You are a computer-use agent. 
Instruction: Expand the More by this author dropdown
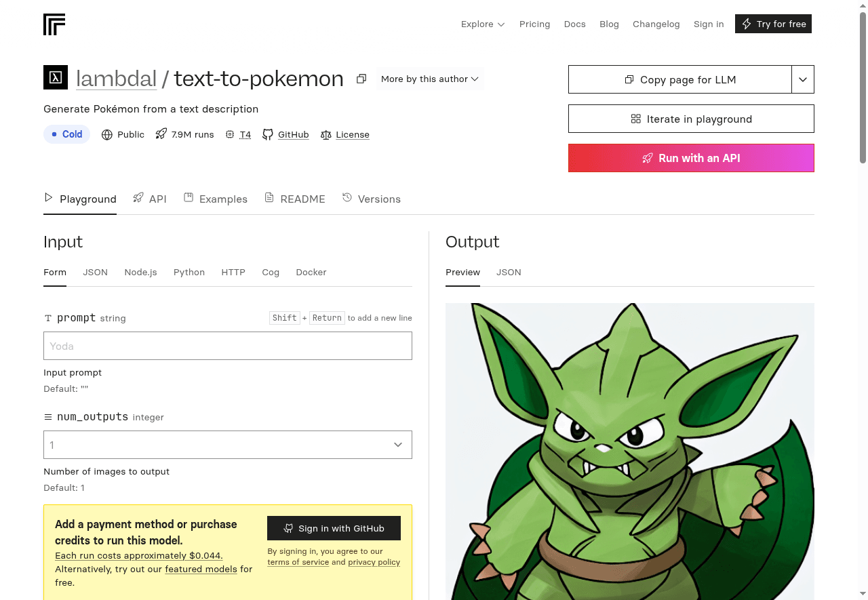tap(429, 79)
